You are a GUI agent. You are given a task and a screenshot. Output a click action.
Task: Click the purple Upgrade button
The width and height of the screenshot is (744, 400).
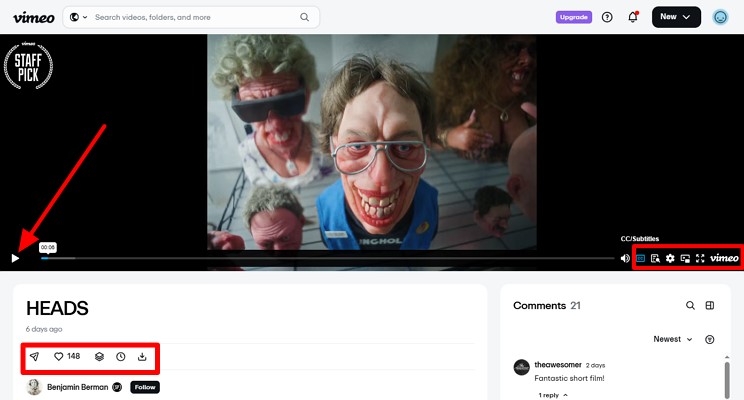click(x=574, y=17)
